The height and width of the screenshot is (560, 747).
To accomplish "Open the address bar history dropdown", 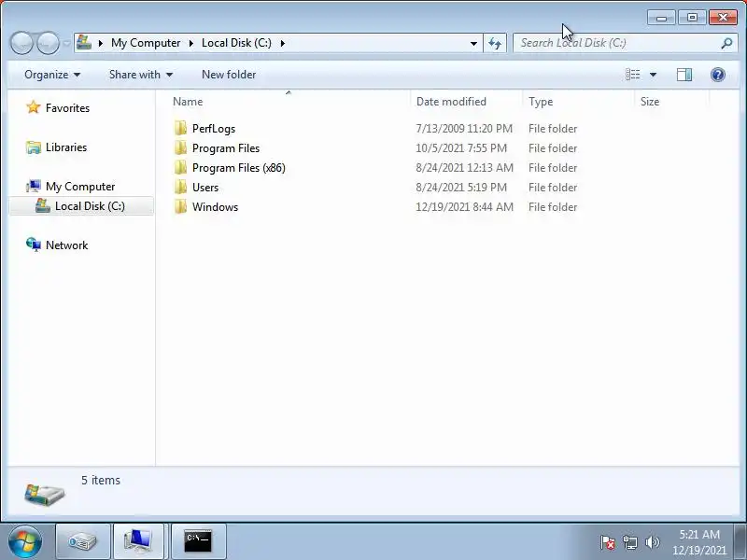I will tap(473, 43).
